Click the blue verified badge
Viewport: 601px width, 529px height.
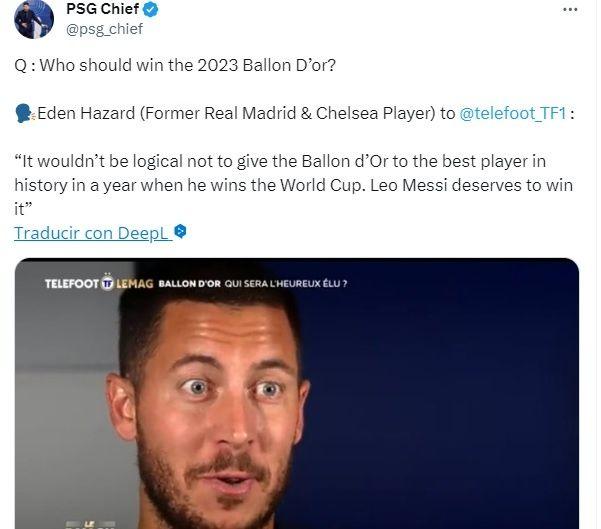pyautogui.click(x=150, y=10)
